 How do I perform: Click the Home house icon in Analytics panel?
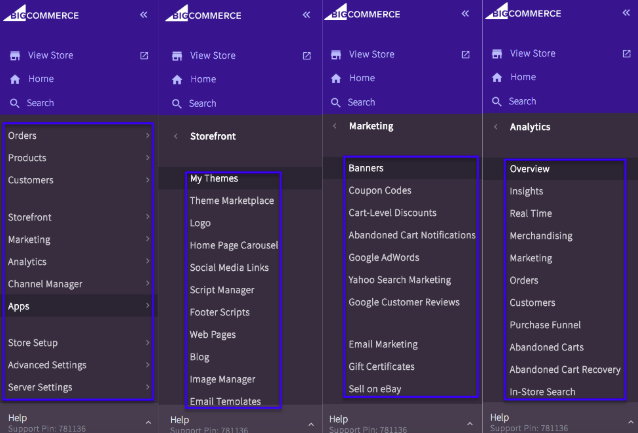point(497,77)
